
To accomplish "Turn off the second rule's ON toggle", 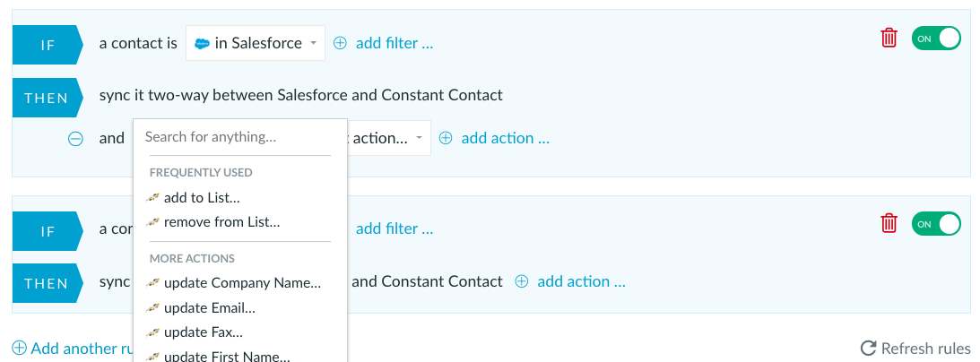I will click(x=936, y=223).
